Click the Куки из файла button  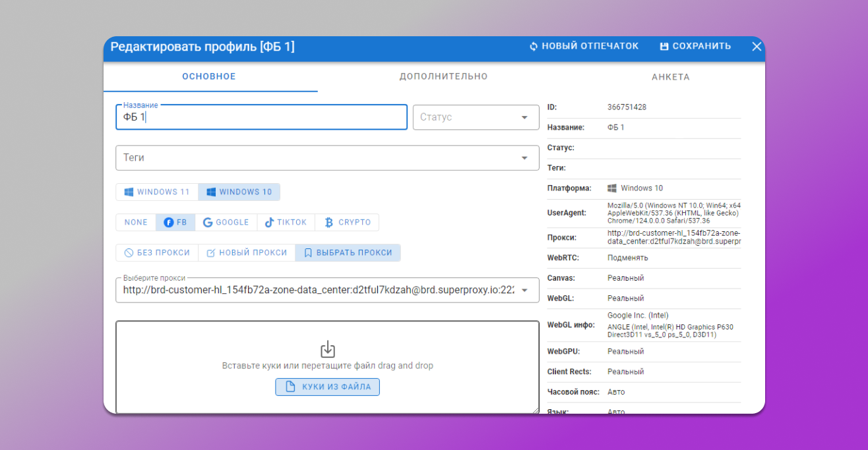click(x=327, y=387)
